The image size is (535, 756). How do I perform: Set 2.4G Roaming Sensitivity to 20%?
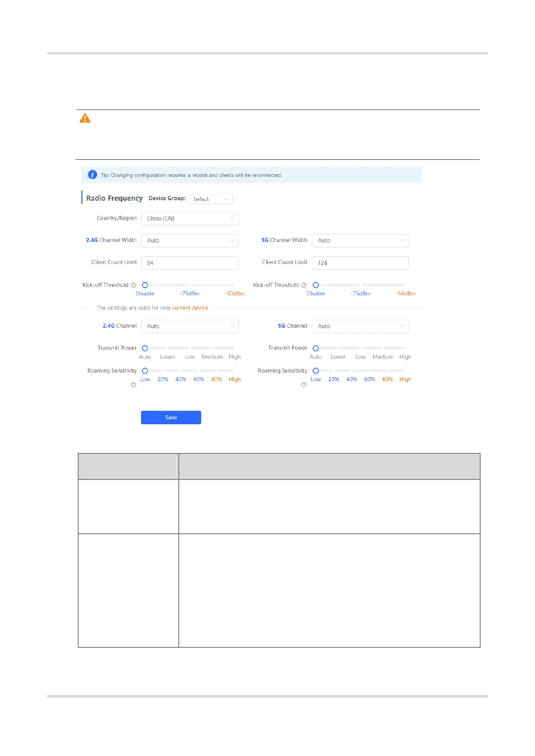click(163, 379)
